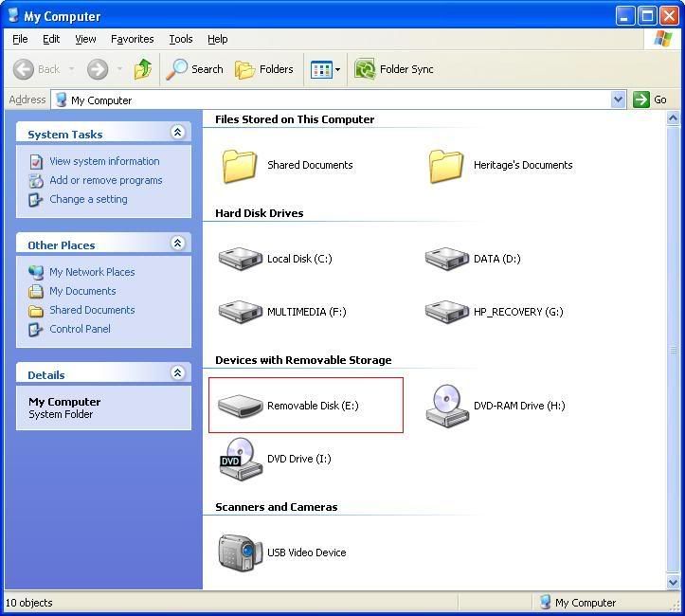Open the View menu
Screen dimensions: 685x616
point(85,39)
